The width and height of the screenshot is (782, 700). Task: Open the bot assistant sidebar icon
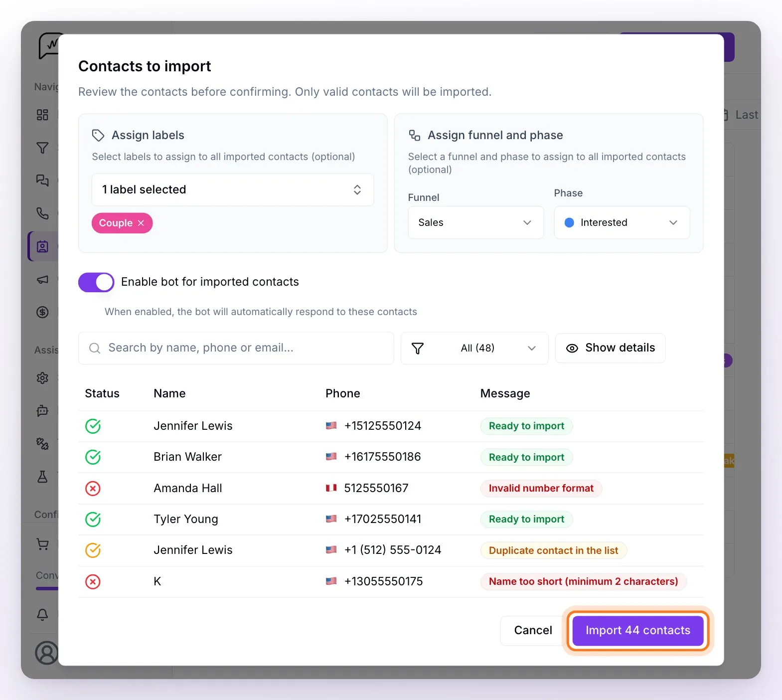pos(42,411)
